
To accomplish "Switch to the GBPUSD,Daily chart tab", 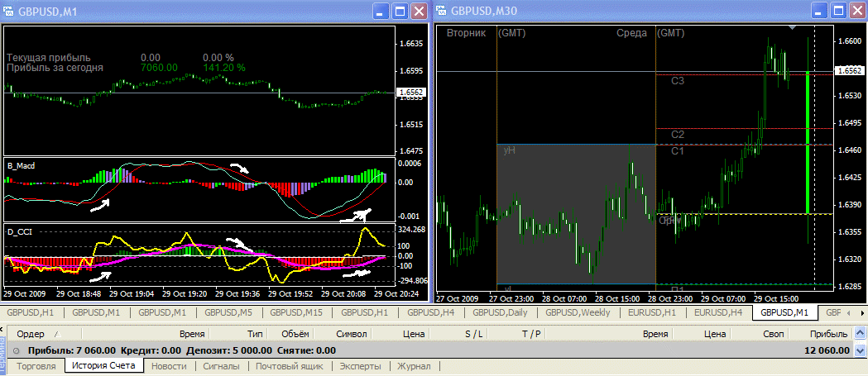I will (x=500, y=312).
